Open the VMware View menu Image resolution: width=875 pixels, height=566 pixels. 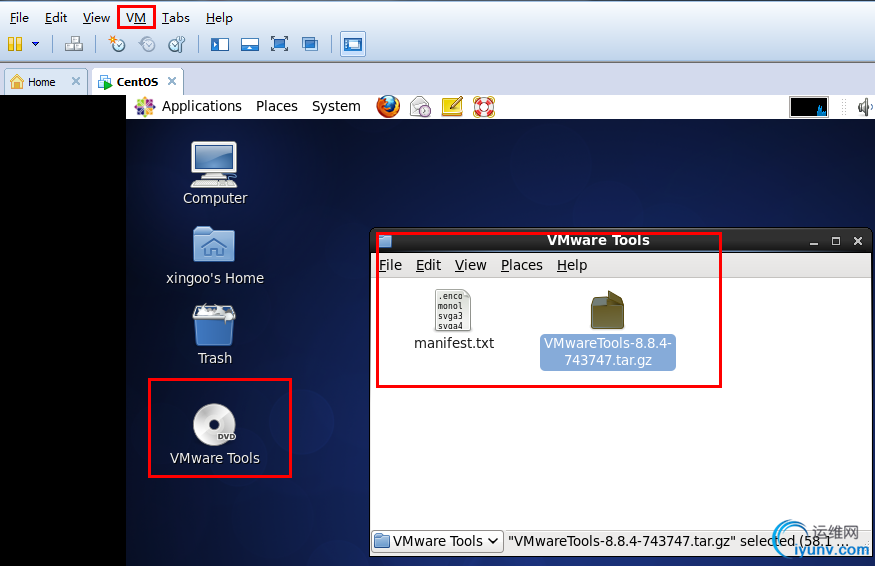click(96, 18)
